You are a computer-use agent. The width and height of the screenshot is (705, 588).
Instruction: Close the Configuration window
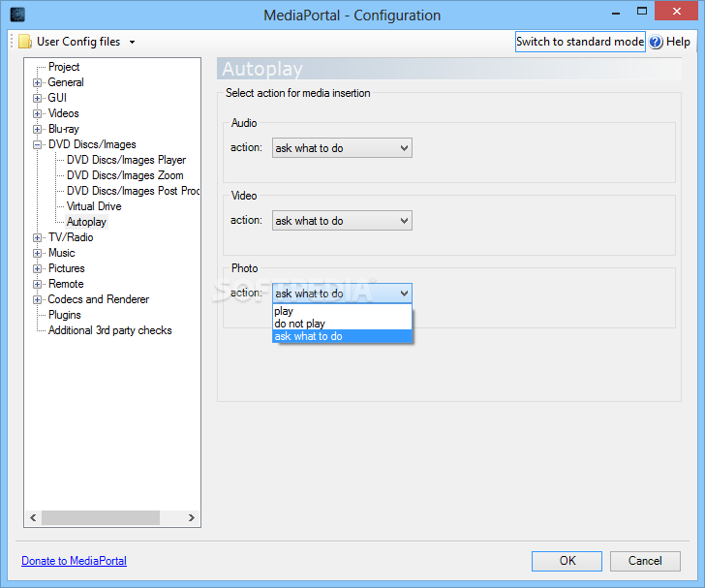[676, 12]
